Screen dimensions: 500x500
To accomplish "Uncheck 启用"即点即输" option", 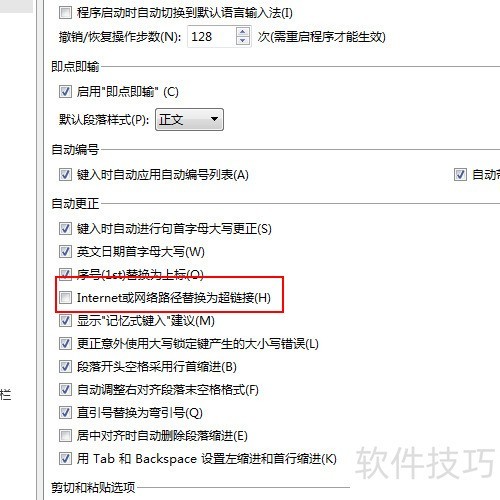I will click(65, 91).
